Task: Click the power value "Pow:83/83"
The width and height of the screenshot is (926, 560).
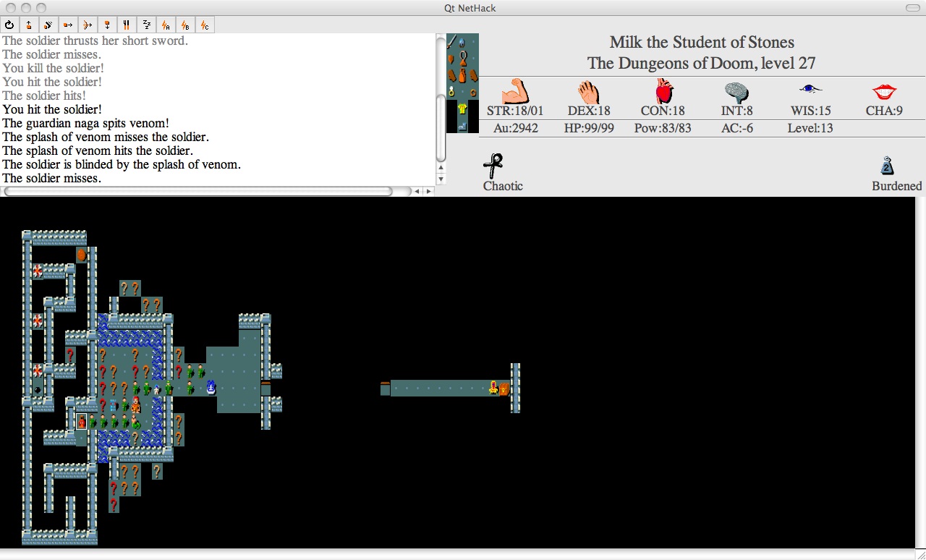Action: pyautogui.click(x=664, y=128)
